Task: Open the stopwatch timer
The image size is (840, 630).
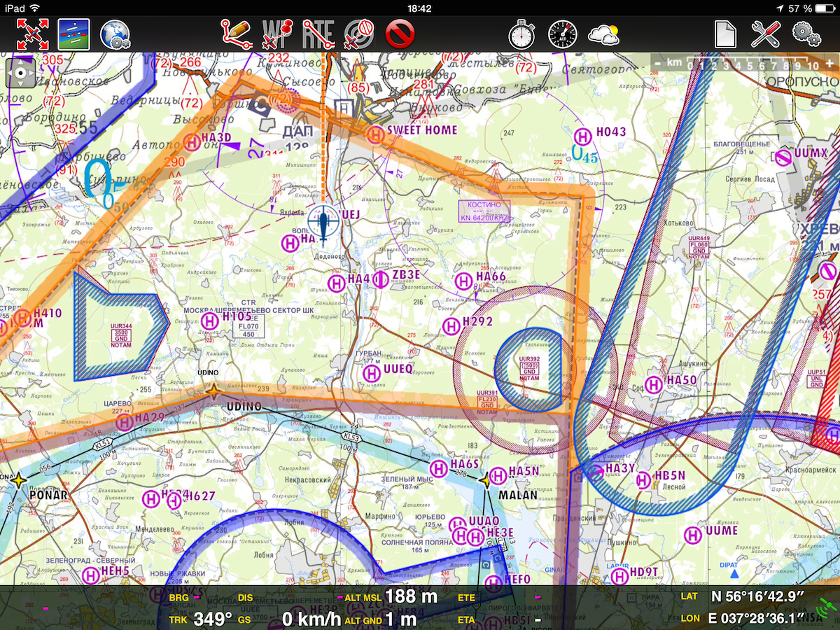Action: [x=521, y=34]
